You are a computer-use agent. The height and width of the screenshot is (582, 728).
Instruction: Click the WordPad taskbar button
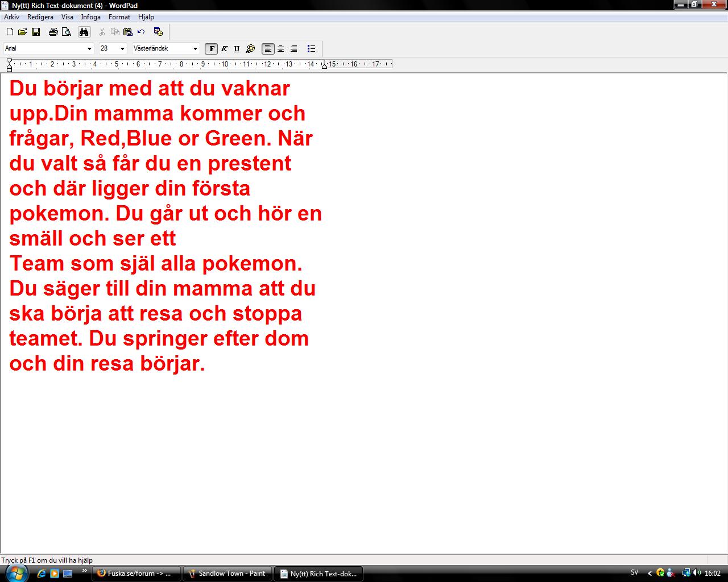[318, 573]
